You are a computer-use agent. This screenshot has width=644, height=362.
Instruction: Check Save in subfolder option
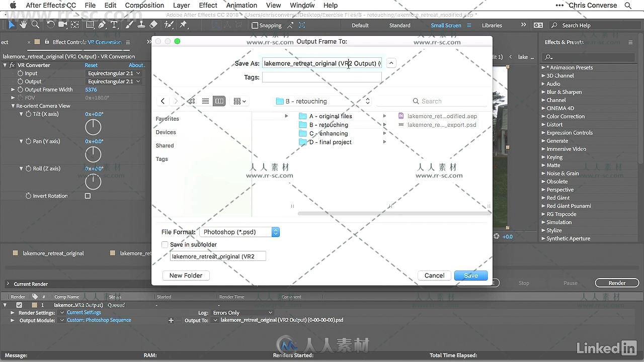[x=165, y=244]
